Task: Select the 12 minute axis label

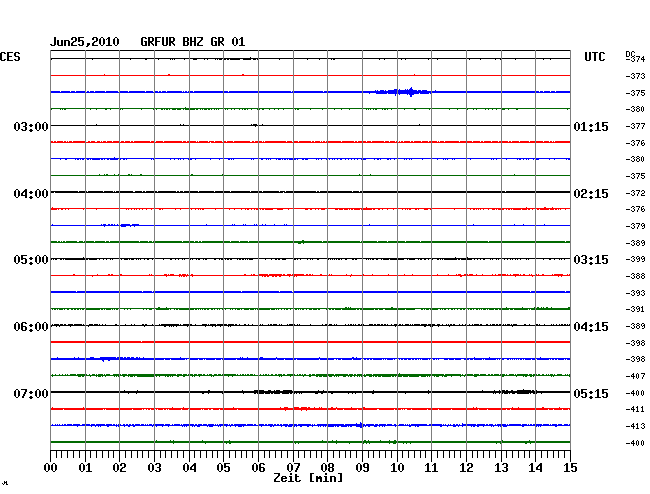Action: pyautogui.click(x=466, y=468)
